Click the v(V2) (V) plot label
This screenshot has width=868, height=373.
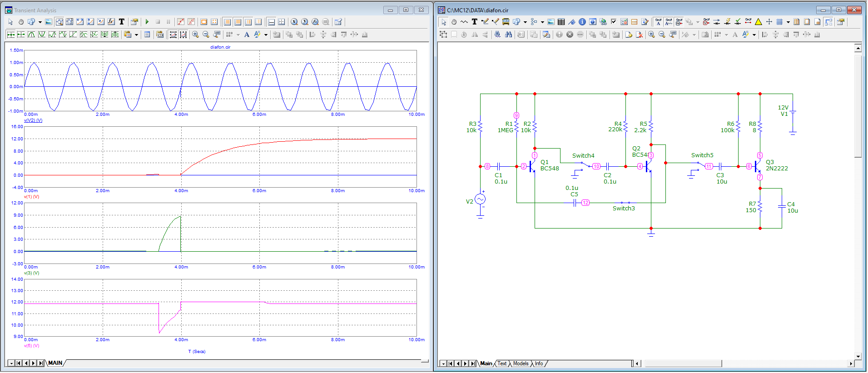[33, 120]
